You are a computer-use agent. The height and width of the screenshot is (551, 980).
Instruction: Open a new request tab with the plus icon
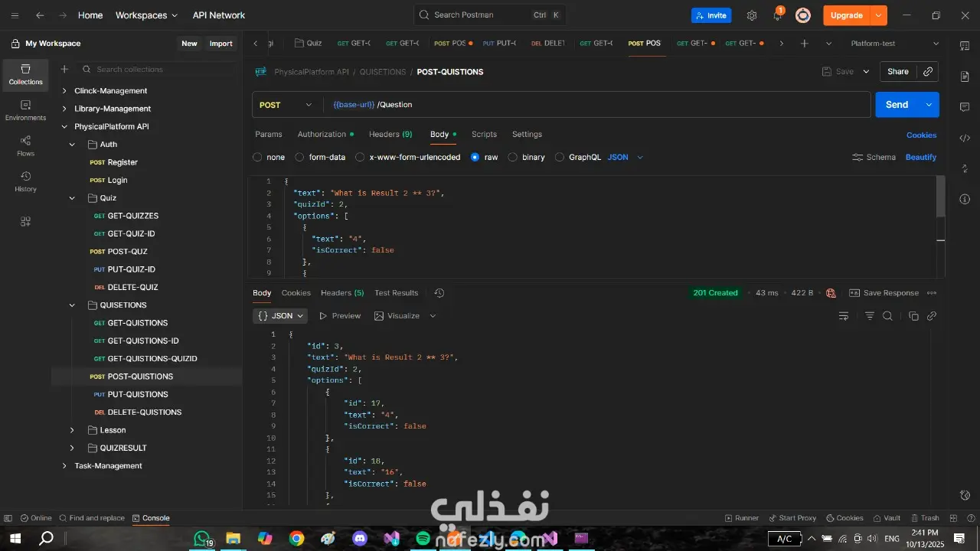[804, 44]
